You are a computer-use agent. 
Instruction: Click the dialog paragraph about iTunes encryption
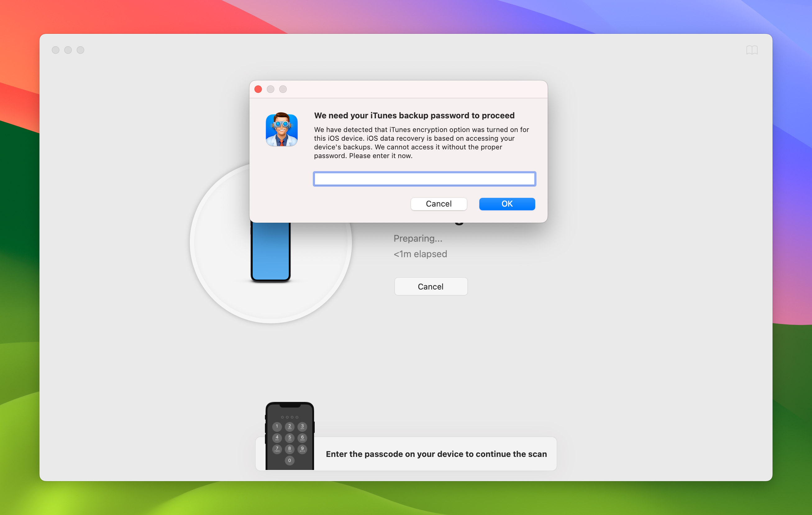click(422, 143)
